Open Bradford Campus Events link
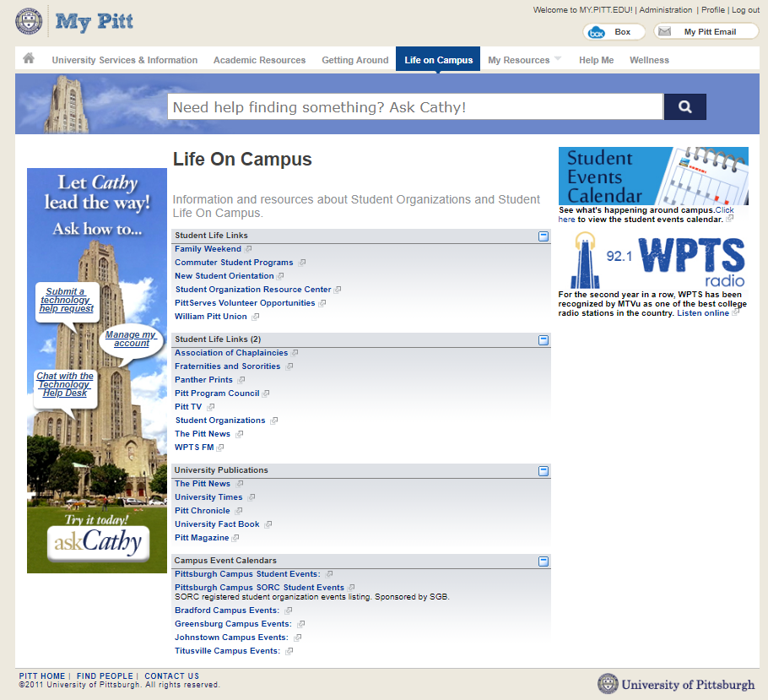This screenshot has width=768, height=700. click(227, 610)
